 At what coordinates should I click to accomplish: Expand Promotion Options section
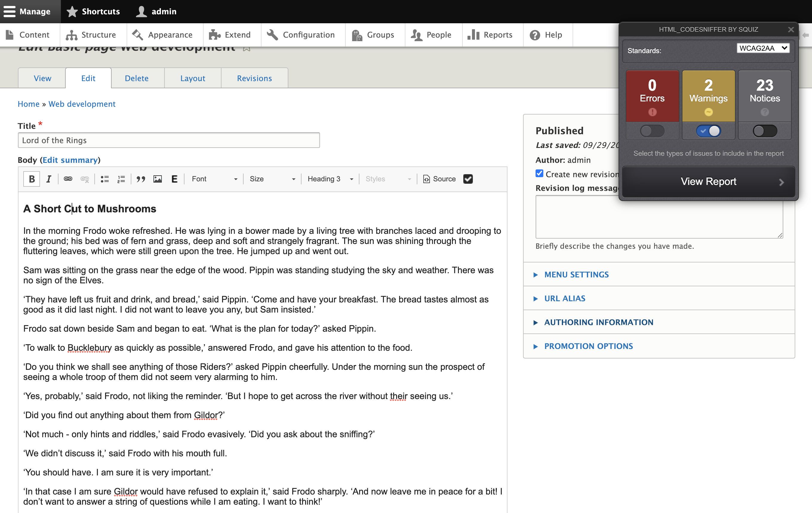pos(588,346)
